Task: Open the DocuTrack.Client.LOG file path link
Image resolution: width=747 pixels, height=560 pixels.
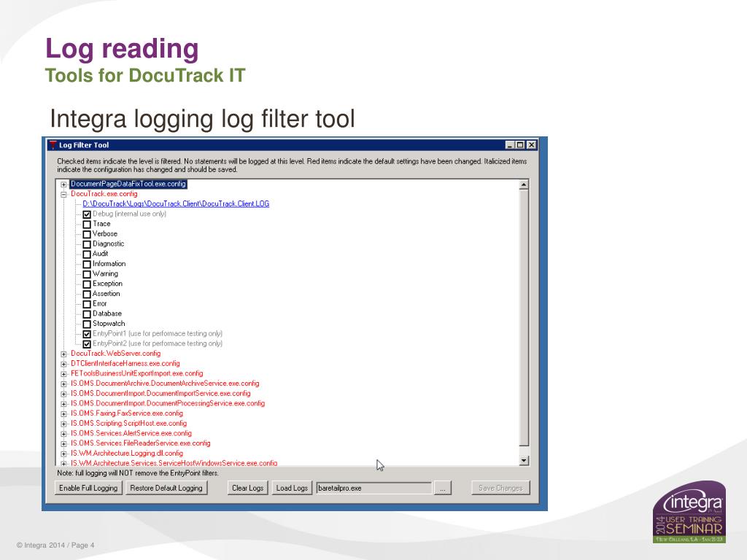Action: point(176,204)
